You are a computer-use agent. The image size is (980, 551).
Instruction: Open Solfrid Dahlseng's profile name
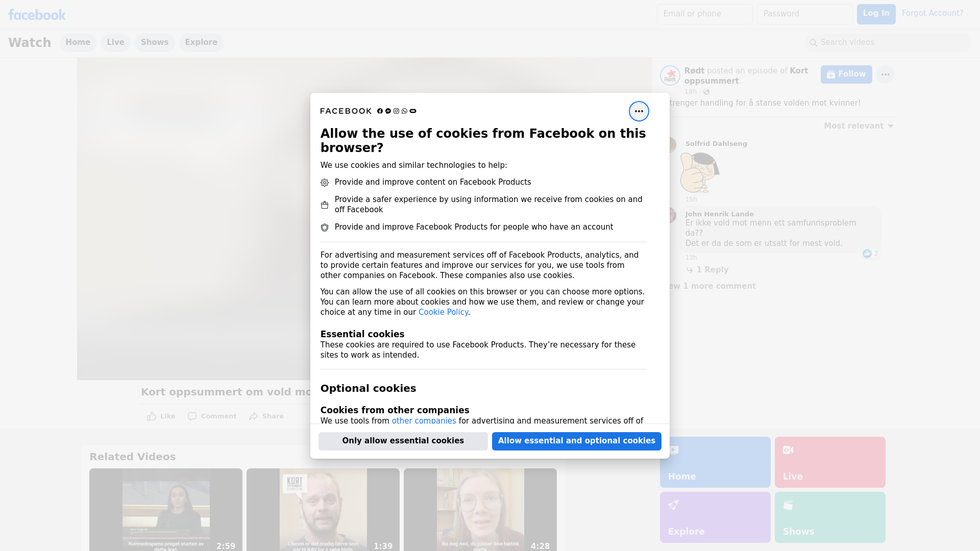(x=716, y=144)
